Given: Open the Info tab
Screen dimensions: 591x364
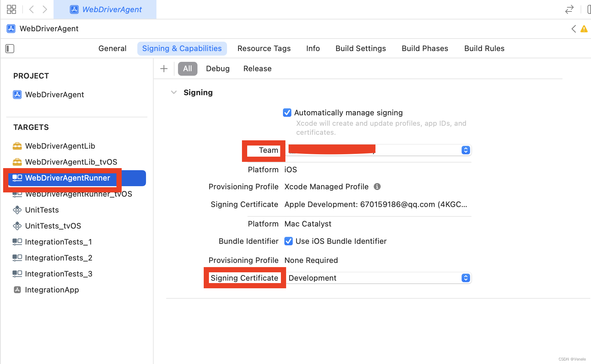Looking at the screenshot, I should point(313,49).
